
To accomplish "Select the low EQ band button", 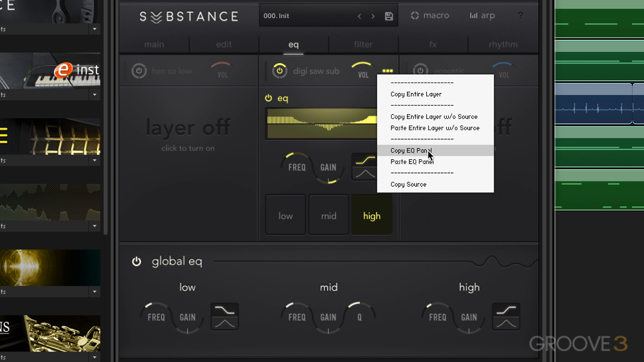I will pyautogui.click(x=285, y=216).
